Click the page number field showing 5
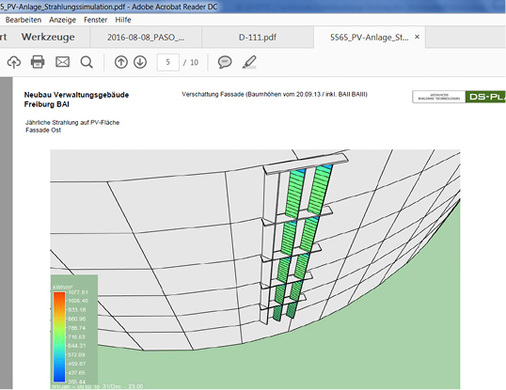The width and height of the screenshot is (506, 390). point(168,62)
